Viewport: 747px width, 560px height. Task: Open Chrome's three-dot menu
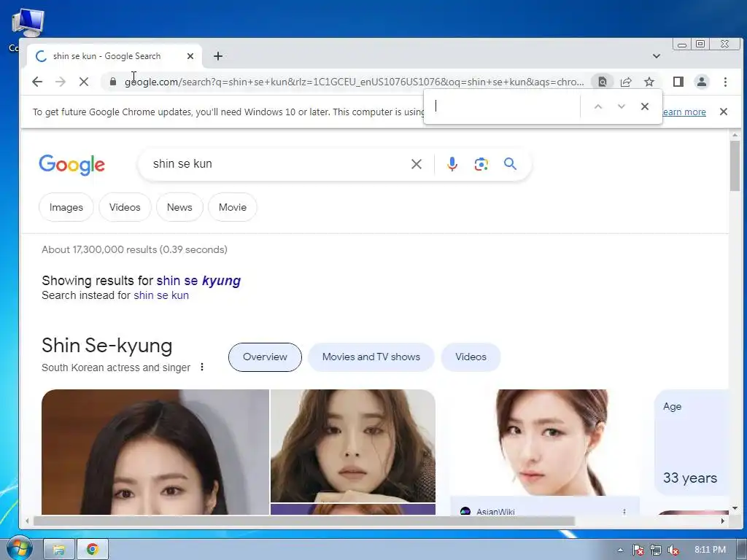725,82
